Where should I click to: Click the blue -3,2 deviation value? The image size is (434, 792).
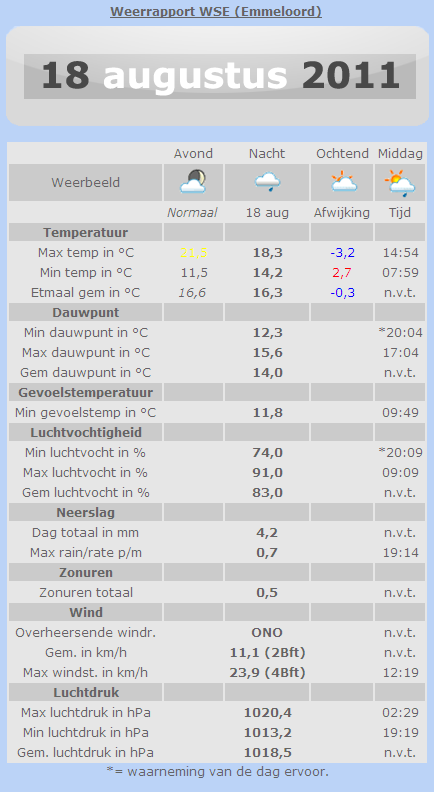tap(343, 253)
